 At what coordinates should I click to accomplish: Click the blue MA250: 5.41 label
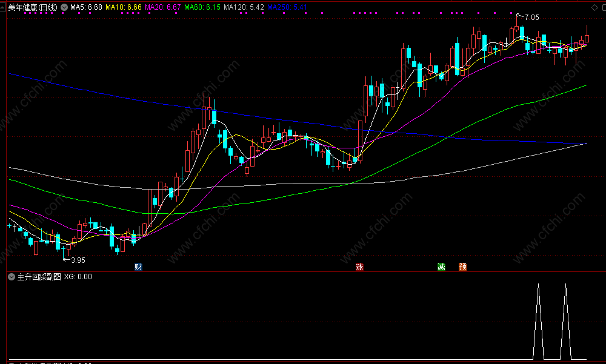(x=287, y=7)
